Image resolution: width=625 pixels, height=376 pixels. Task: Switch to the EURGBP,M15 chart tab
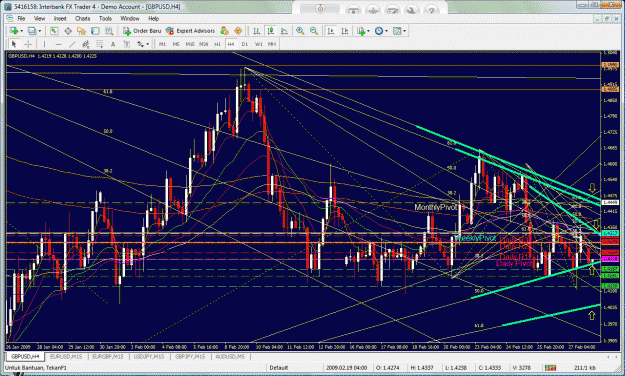[108, 356]
